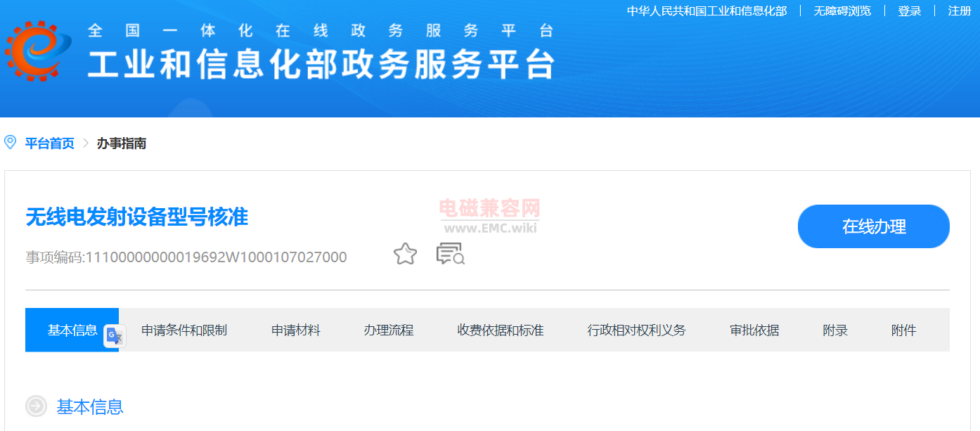The image size is (980, 431).
Task: Click the 无线电发射设备型号核准 title
Action: 137,217
